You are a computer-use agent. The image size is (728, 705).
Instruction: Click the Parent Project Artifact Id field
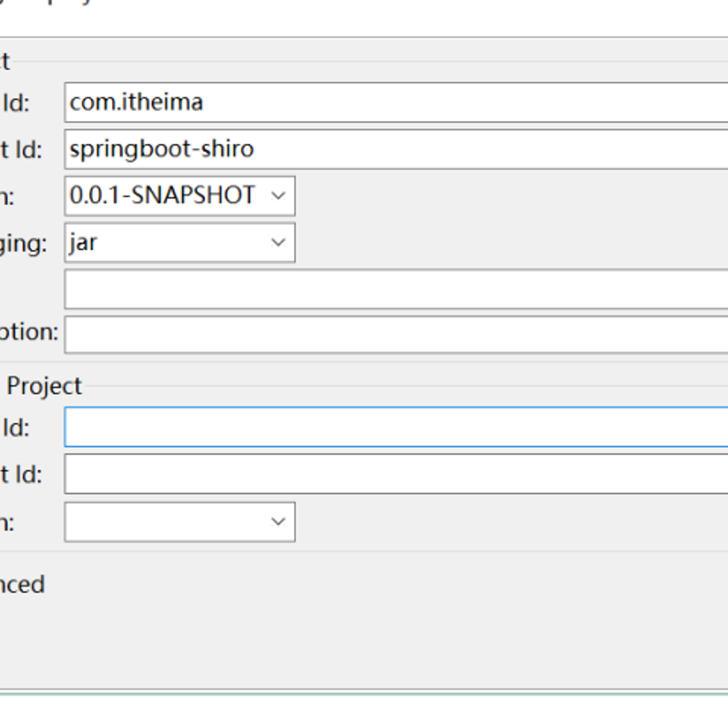tap(396, 474)
